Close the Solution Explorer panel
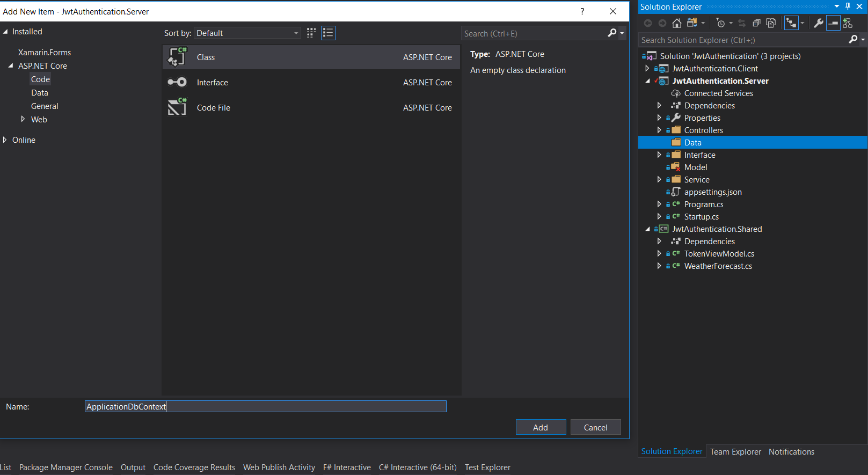Viewport: 868px width, 475px height. point(859,6)
